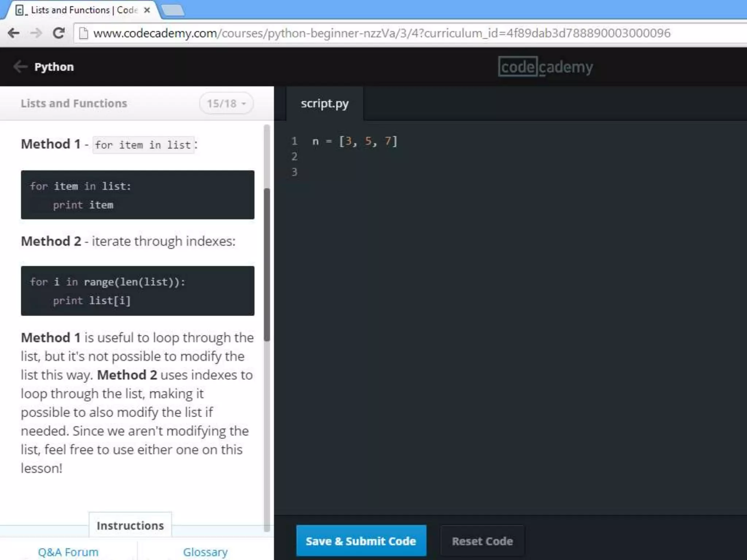
Task: Click the lesson panel scrollbar thumb
Action: [267, 265]
